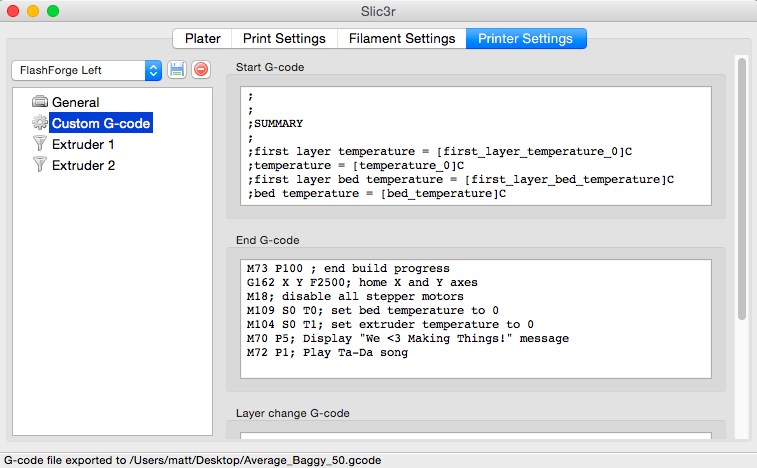This screenshot has height=468, width=757.
Task: Click the save preset floppy disk icon
Action: tap(178, 70)
